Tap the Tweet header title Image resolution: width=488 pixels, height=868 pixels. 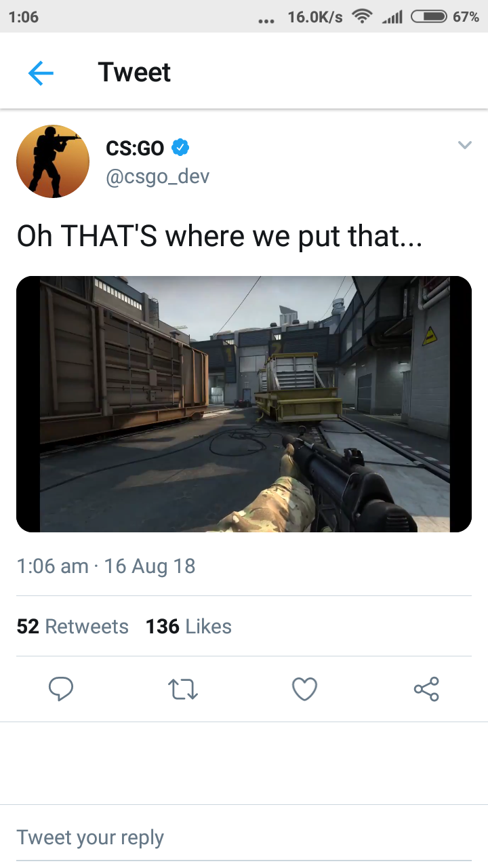[x=134, y=72]
